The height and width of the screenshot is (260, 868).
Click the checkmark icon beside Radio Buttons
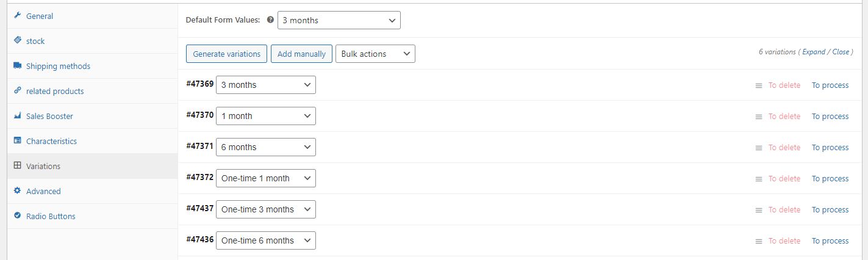17,216
